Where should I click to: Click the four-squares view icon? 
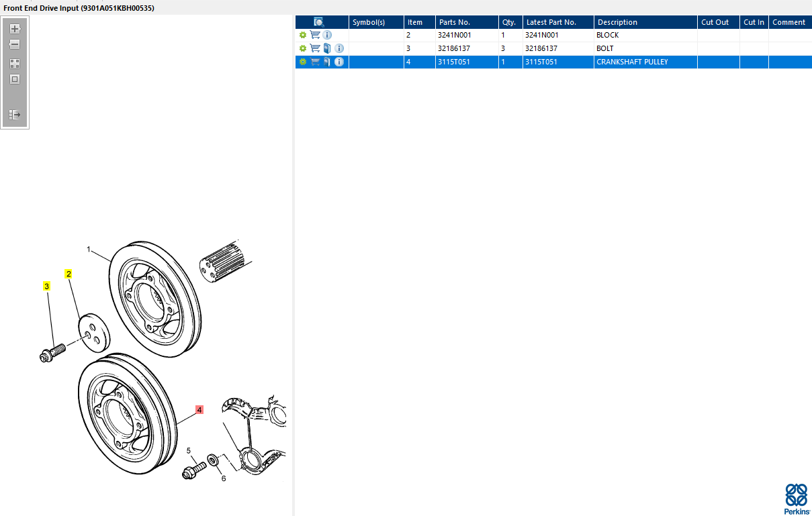[x=15, y=64]
